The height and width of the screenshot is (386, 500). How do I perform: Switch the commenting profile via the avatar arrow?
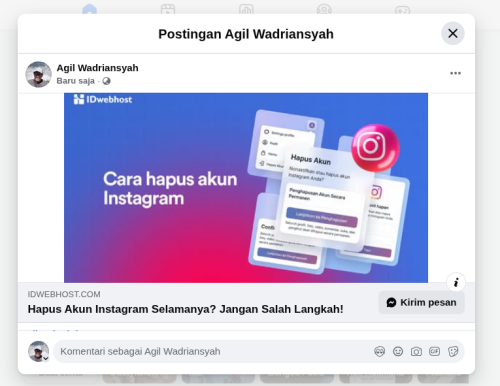[x=46, y=358]
